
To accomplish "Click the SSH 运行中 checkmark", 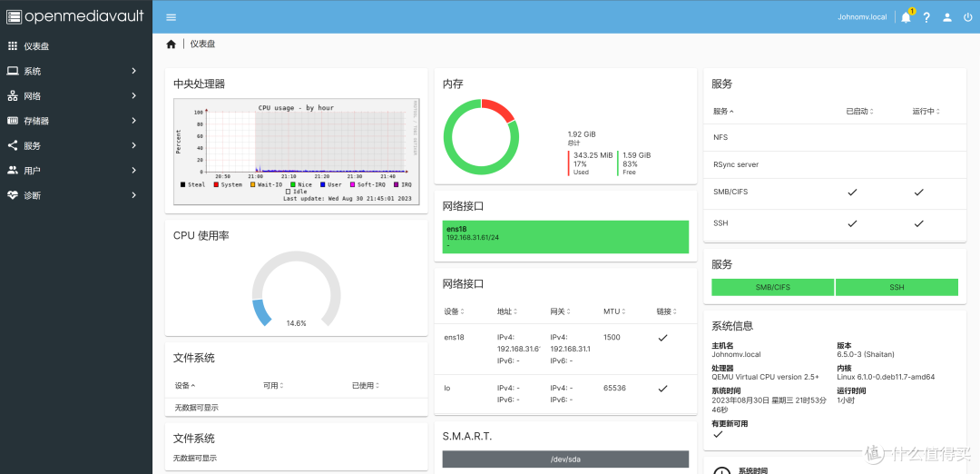I will pos(918,223).
